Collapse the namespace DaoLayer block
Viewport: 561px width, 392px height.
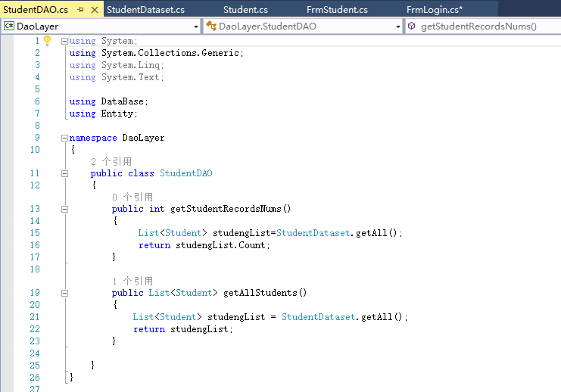[64, 138]
